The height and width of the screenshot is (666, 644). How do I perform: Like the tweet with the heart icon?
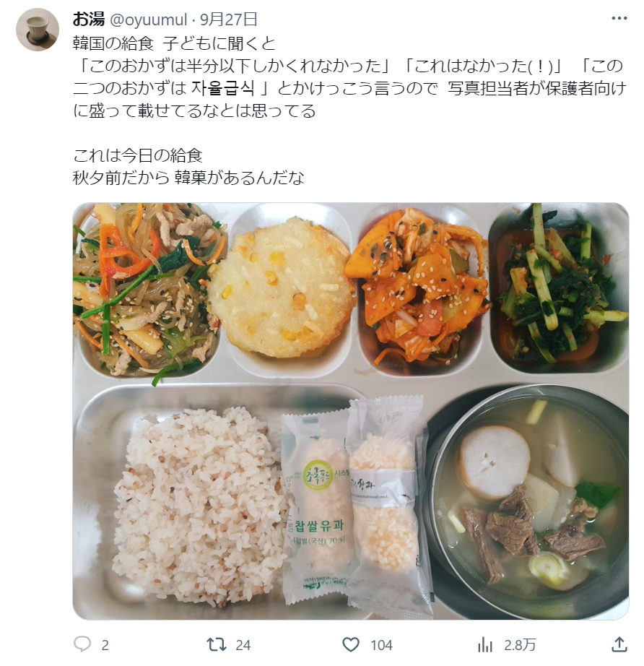point(351,644)
